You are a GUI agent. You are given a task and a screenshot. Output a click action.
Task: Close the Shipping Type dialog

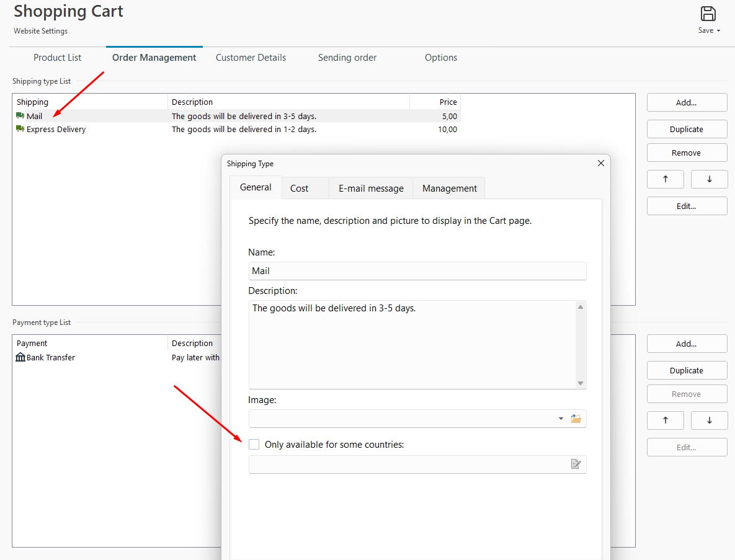pos(601,163)
